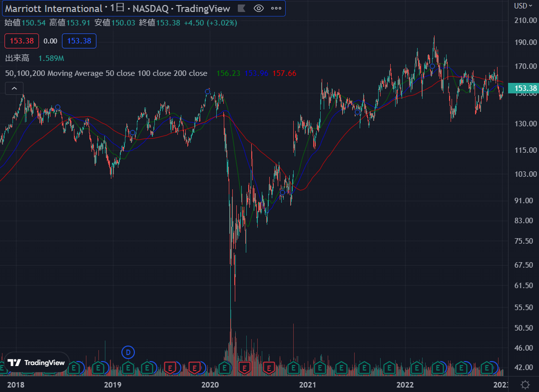Open the USD currency dropdown
Viewport: 539px width, 392px height.
tap(523, 6)
